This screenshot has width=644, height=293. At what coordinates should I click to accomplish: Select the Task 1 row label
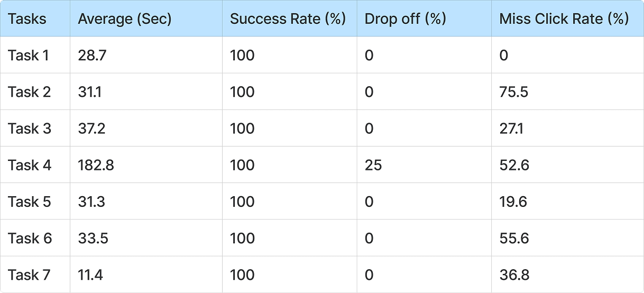coord(29,55)
